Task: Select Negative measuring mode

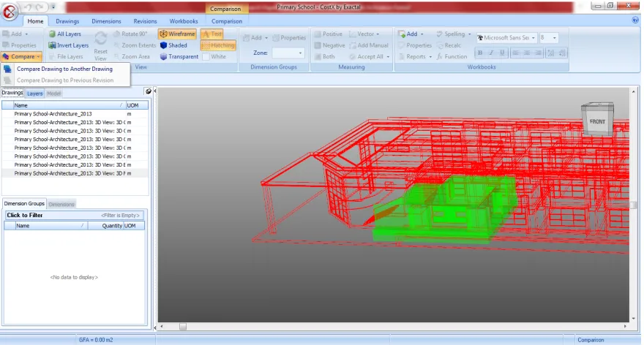Action: 329,45
